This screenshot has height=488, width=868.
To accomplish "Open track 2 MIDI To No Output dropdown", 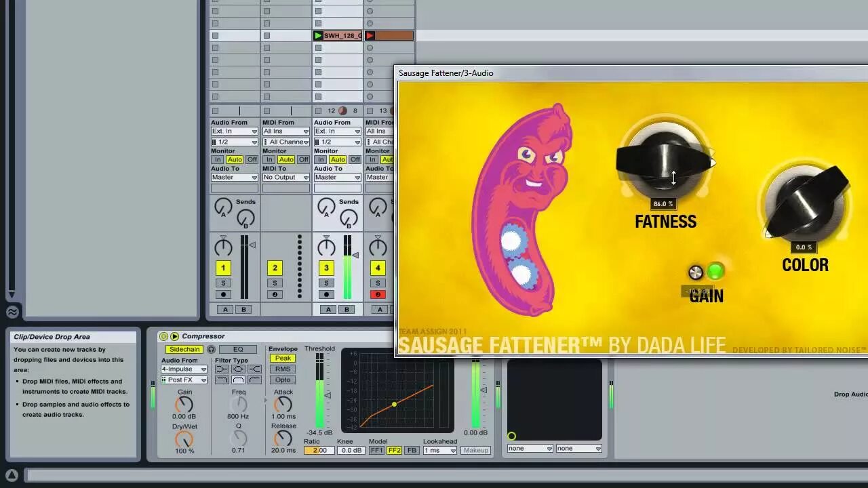I will [286, 178].
